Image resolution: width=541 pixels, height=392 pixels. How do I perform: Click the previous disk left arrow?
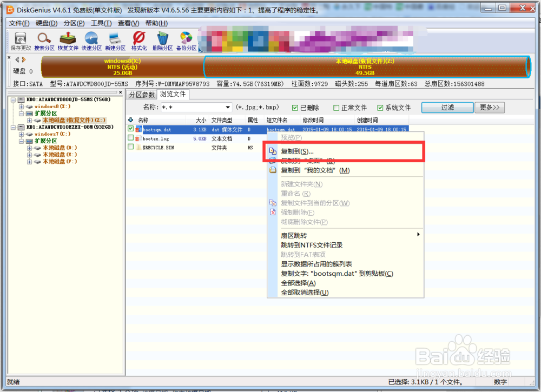(x=17, y=59)
